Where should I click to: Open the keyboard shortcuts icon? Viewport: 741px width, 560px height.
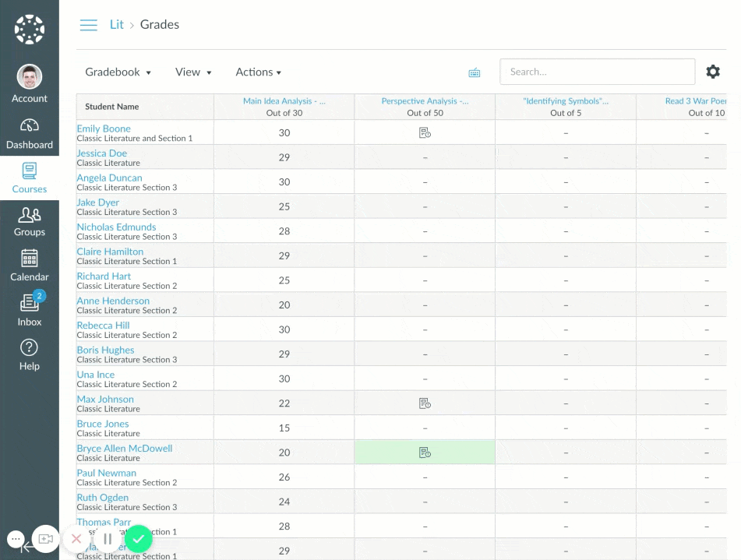tap(475, 71)
